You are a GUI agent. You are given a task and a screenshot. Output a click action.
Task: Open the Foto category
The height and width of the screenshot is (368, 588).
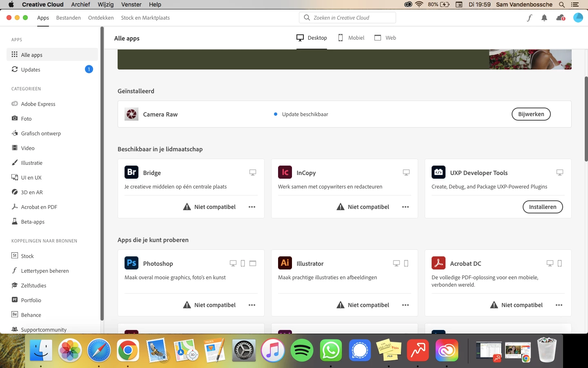(x=52, y=119)
